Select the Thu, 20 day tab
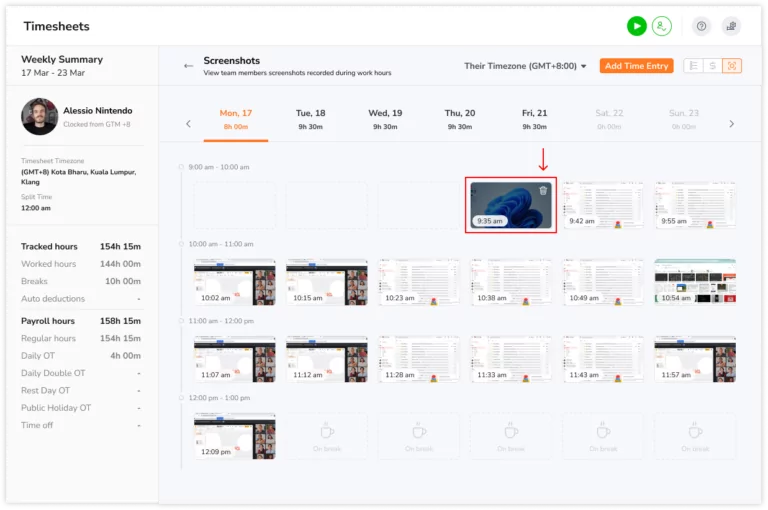 tap(459, 119)
